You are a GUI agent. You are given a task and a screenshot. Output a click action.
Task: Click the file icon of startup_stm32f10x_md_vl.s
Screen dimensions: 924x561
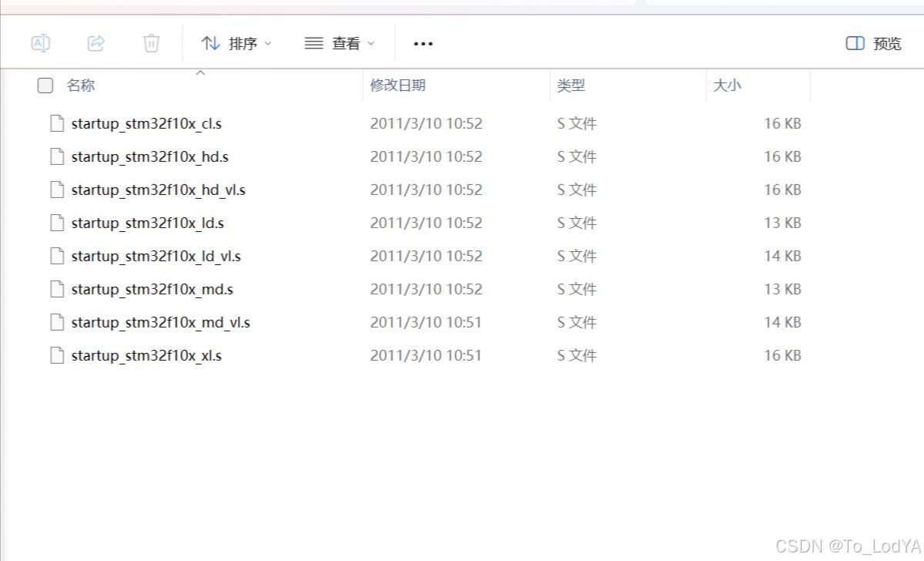57,322
